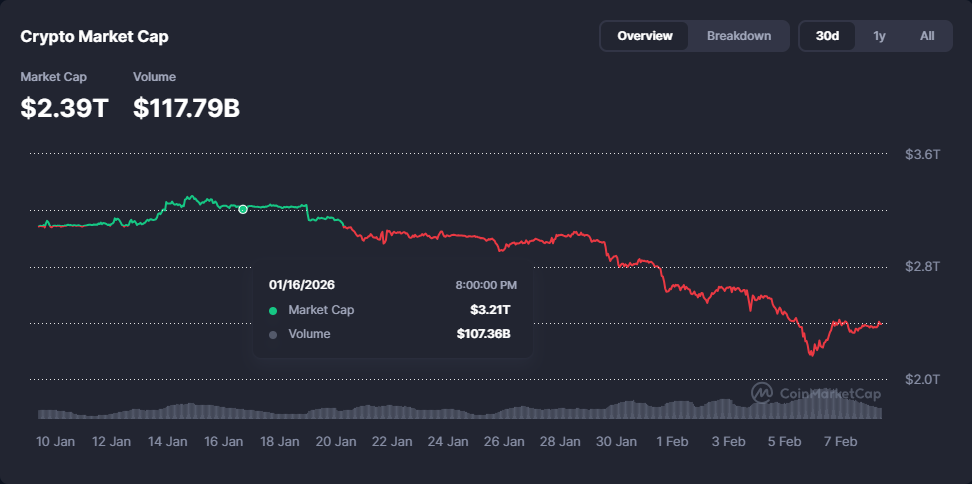
Task: Switch to the Overview tab
Action: coord(645,36)
